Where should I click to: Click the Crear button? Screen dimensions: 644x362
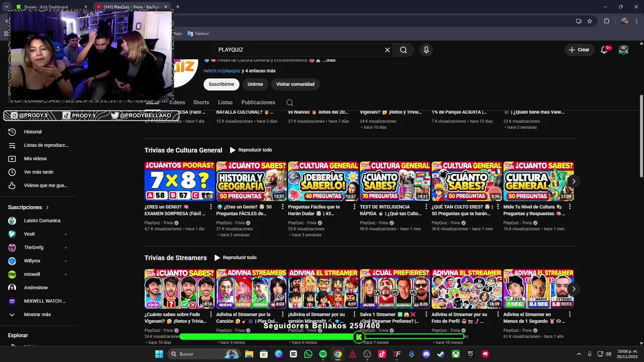click(x=579, y=50)
